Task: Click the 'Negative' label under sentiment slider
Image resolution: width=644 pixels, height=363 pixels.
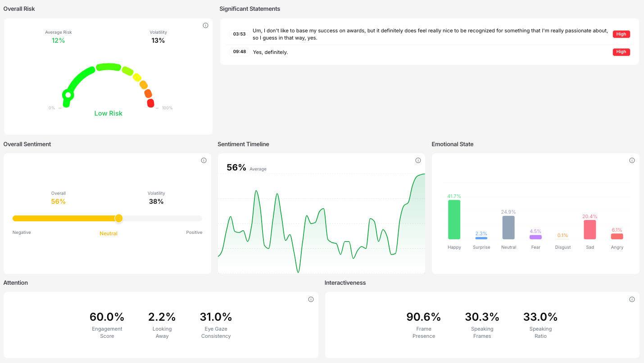Action: pyautogui.click(x=22, y=233)
